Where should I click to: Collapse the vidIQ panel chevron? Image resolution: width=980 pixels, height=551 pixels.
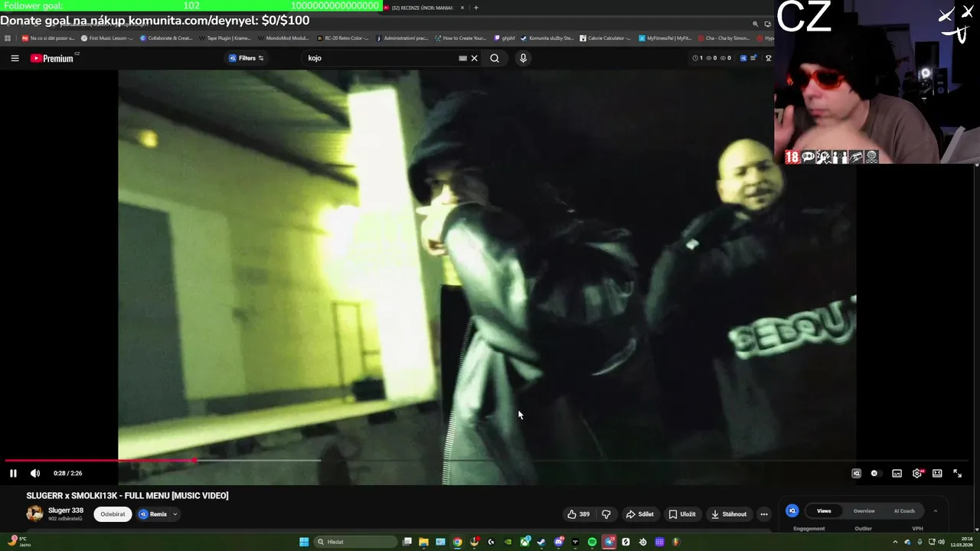935,510
